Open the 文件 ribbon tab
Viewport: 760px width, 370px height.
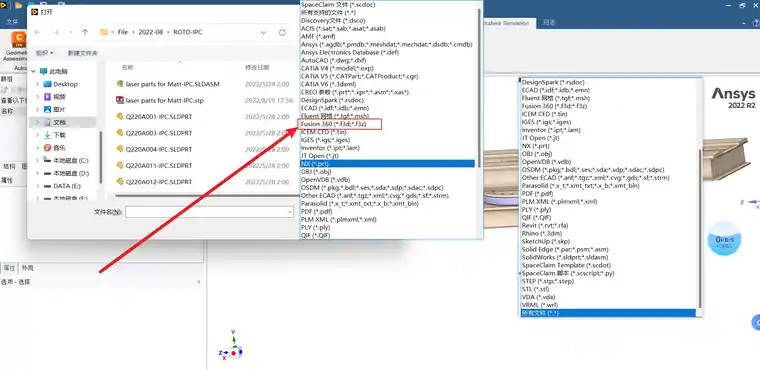12,22
